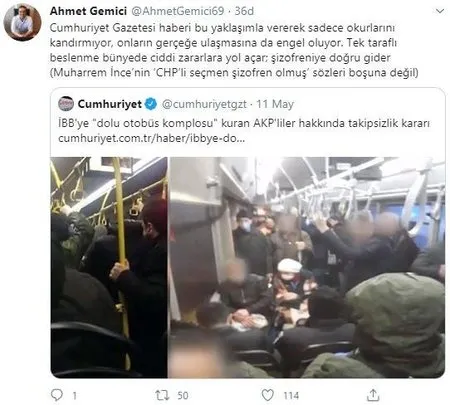The image size is (450, 405).
Task: Like the tweet with the heart icon
Action: point(267,395)
